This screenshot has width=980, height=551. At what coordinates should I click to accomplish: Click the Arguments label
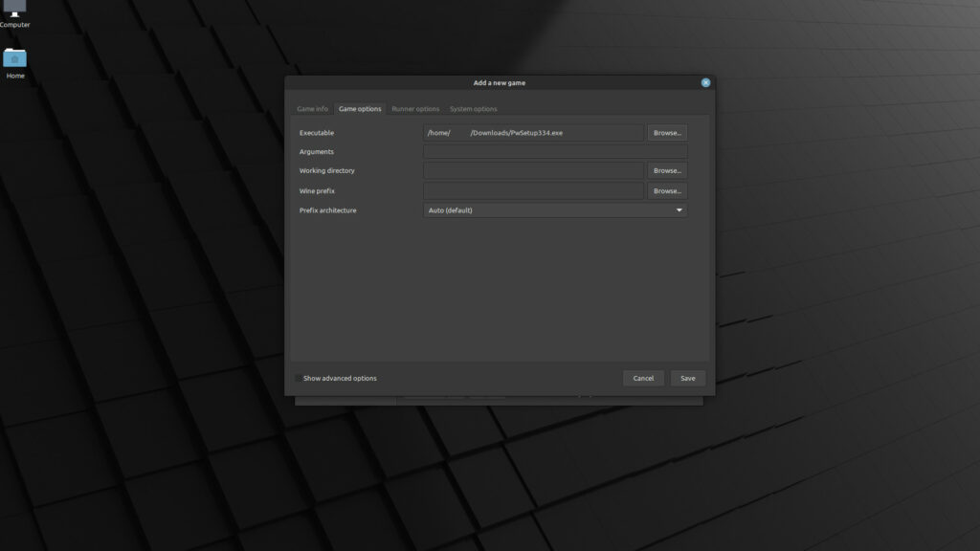pyautogui.click(x=316, y=152)
